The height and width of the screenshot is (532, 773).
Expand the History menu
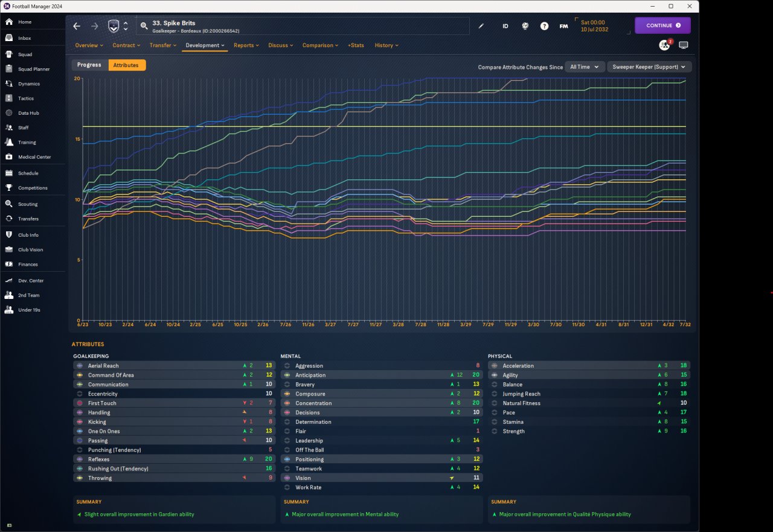point(386,45)
